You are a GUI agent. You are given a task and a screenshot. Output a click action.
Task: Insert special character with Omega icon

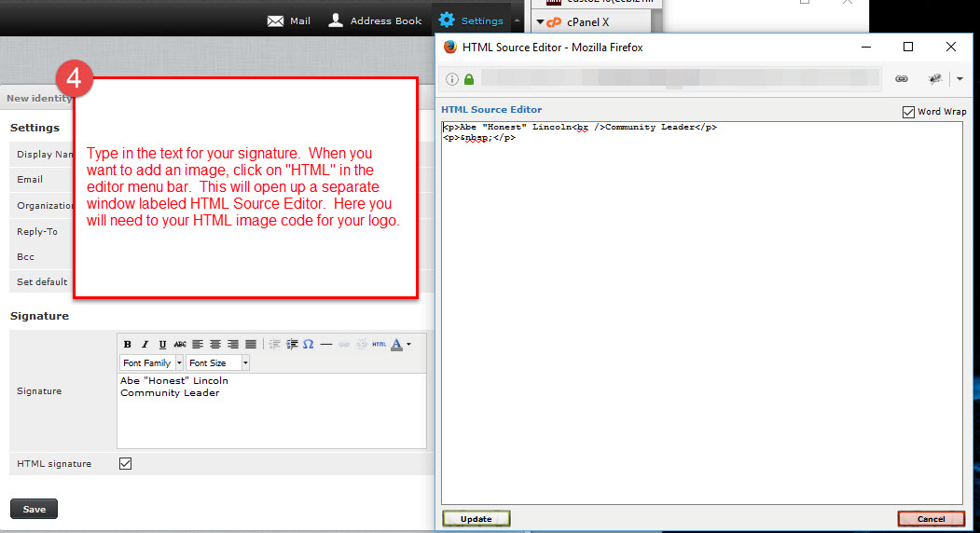coord(308,345)
